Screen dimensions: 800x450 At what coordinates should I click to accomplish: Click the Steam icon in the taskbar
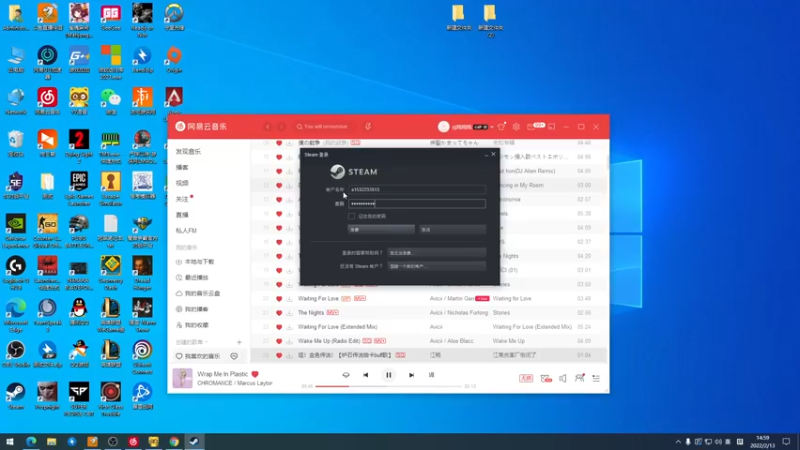194,442
